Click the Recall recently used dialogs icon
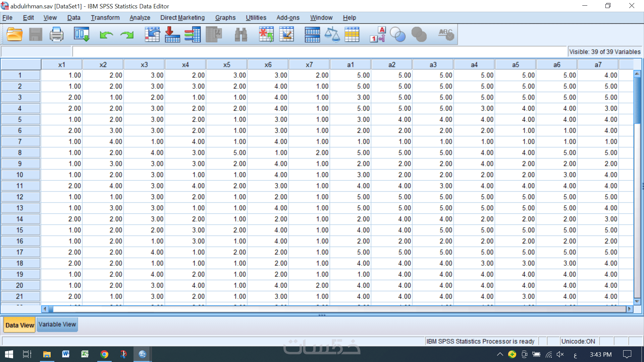This screenshot has height=362, width=644. pos(82,34)
